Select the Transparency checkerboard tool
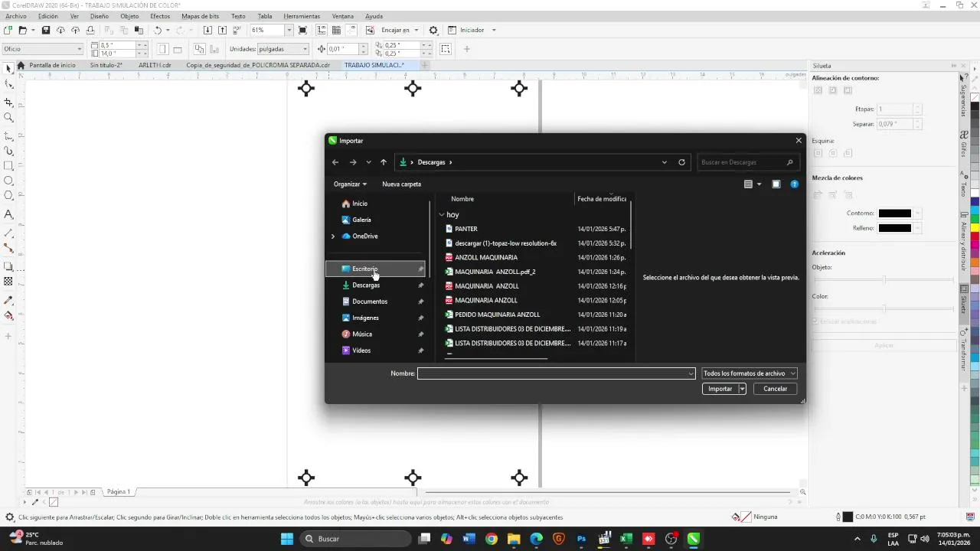980x551 pixels. click(x=8, y=282)
